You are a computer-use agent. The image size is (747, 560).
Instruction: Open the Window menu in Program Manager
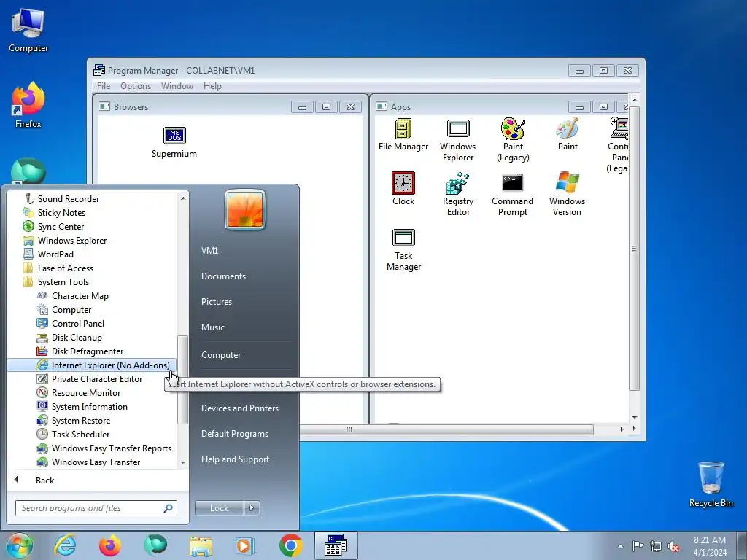[x=177, y=86]
